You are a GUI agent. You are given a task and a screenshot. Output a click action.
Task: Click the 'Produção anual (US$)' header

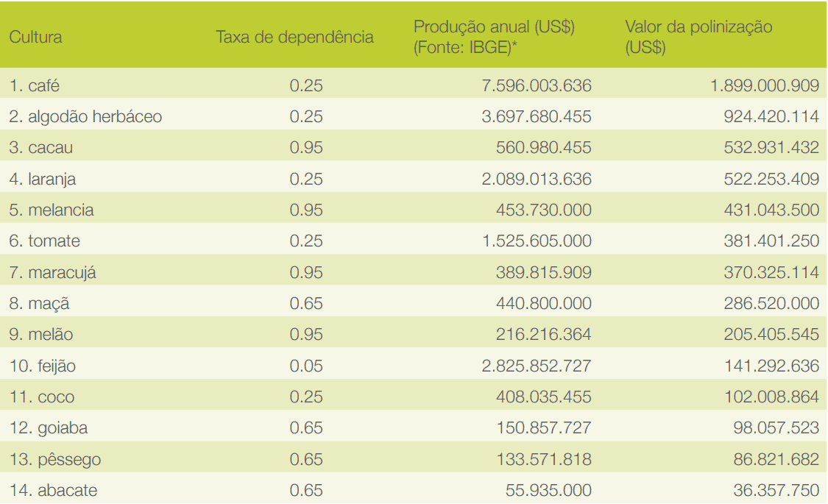tap(494, 28)
